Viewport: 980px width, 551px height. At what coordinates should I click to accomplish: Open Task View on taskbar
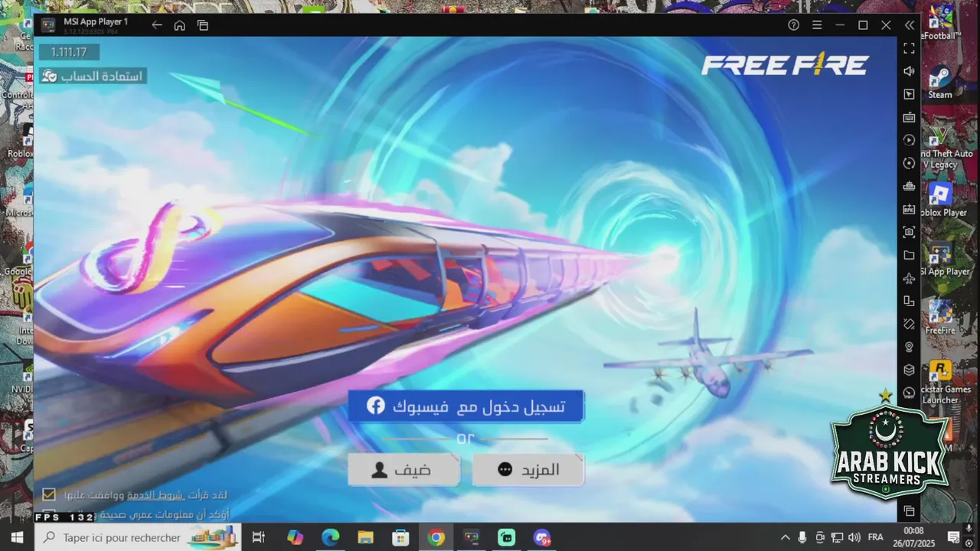(x=259, y=537)
